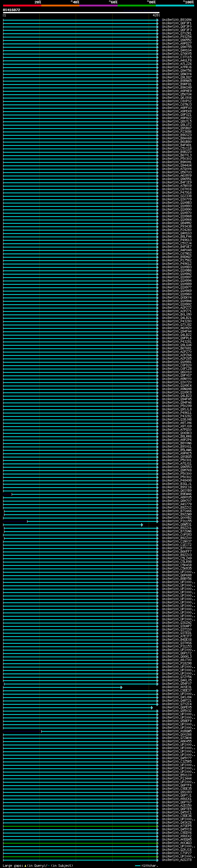Select the UniRef100_P17562 label
Image resolution: width=197 pixels, height=868 pixels.
(x=176, y=260)
